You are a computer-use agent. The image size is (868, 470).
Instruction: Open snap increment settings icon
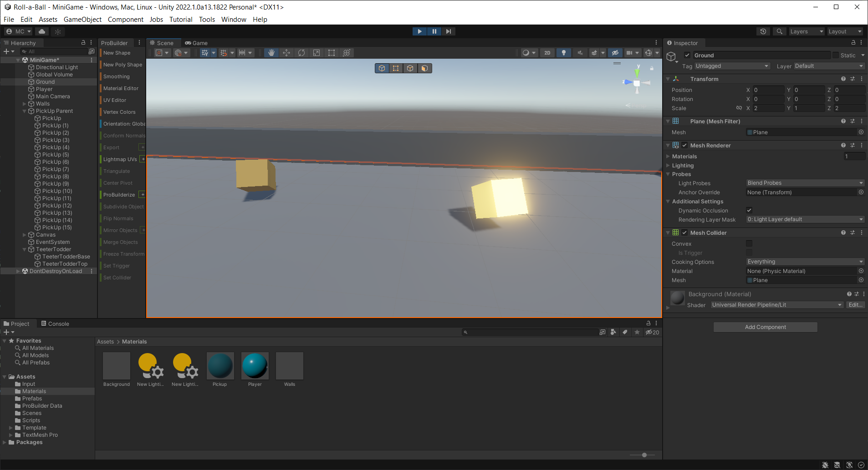(242, 53)
